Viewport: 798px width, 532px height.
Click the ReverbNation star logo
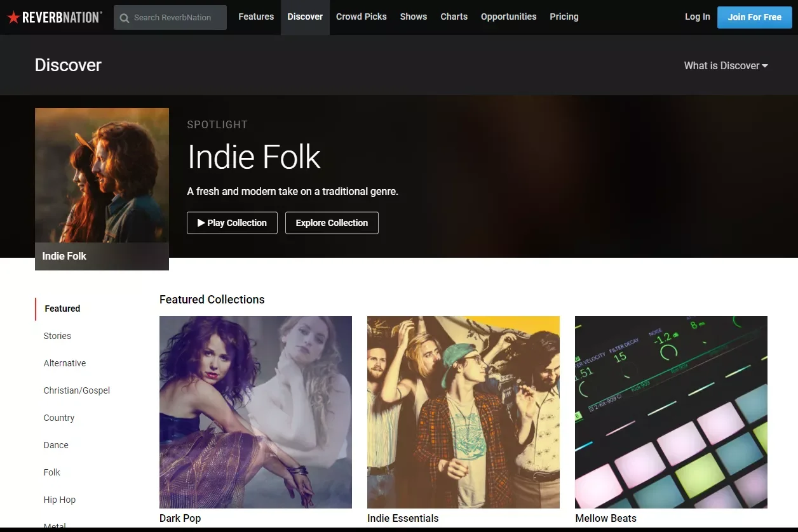click(13, 17)
